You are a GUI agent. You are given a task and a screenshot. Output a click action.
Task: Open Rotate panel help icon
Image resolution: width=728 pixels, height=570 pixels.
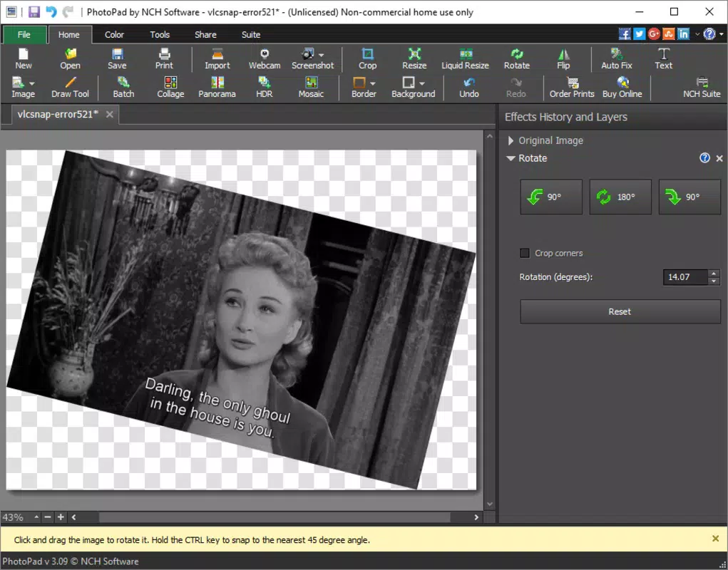click(704, 158)
